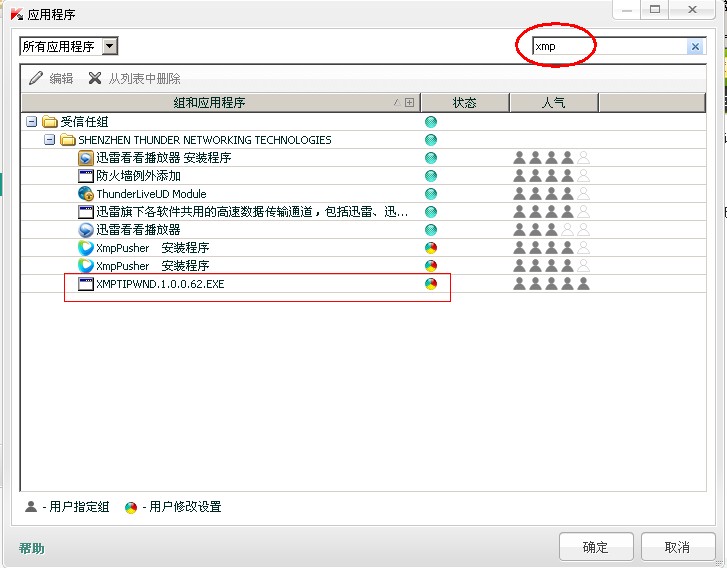Viewport: 727px width, 568px height.
Task: Select 迅雷旗下各软件共用 row window icon
Action: [x=86, y=212]
